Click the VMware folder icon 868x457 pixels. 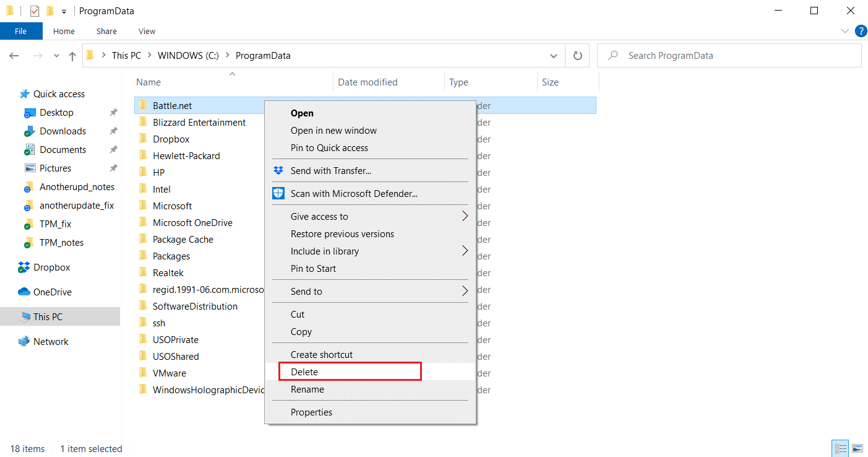(x=143, y=373)
